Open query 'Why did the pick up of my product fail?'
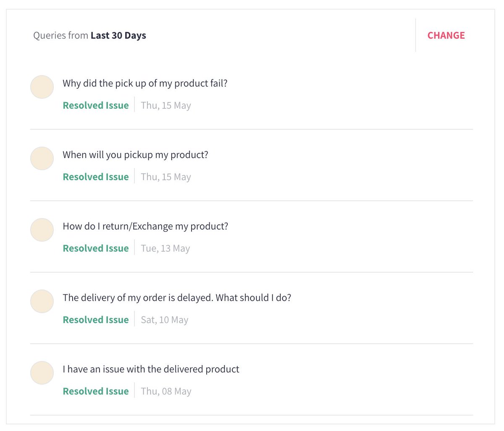504x431 pixels. 145,83
